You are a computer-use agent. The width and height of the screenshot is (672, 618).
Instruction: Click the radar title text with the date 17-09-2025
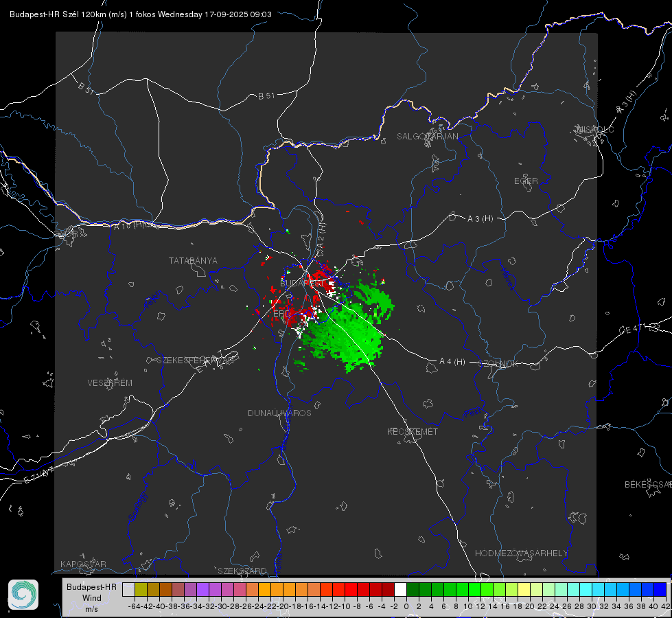click(141, 14)
